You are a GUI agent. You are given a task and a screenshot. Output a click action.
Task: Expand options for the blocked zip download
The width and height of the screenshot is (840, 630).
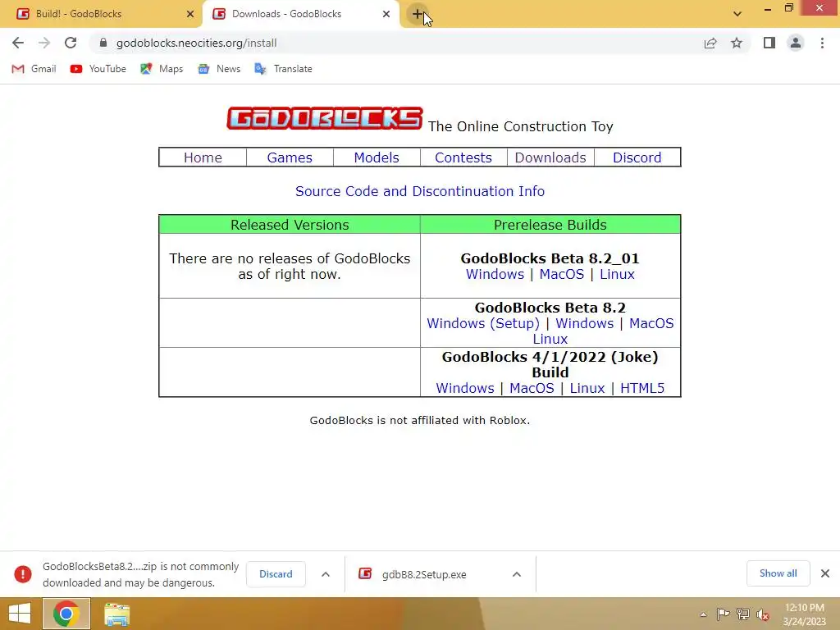point(325,574)
